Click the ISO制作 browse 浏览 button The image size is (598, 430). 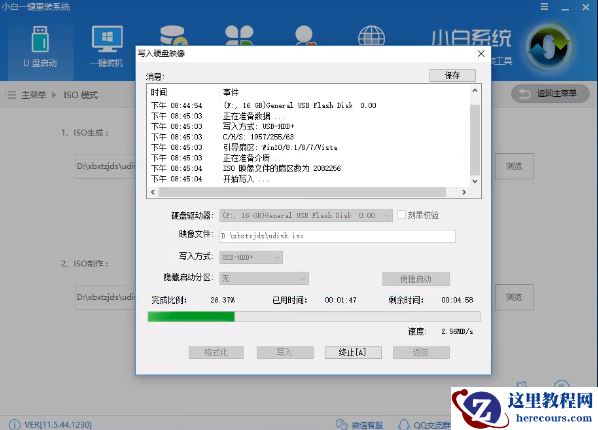pos(514,297)
